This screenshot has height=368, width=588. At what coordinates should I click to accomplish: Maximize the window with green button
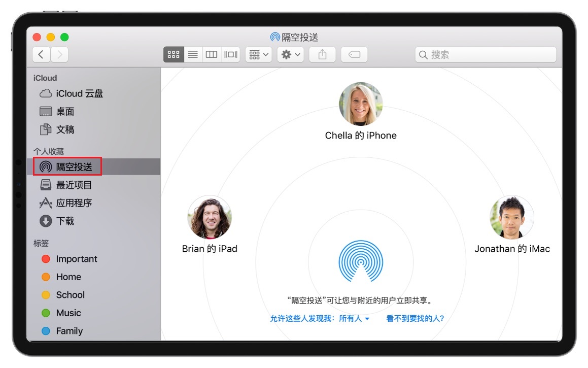coord(64,37)
